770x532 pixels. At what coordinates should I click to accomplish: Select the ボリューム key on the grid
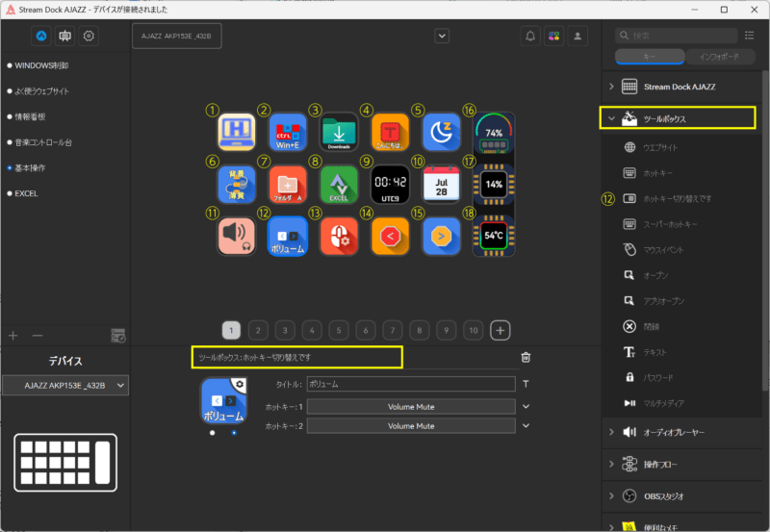click(288, 236)
